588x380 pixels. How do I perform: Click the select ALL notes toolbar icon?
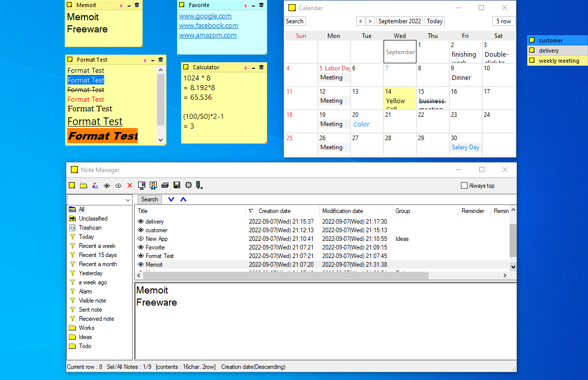(95, 186)
